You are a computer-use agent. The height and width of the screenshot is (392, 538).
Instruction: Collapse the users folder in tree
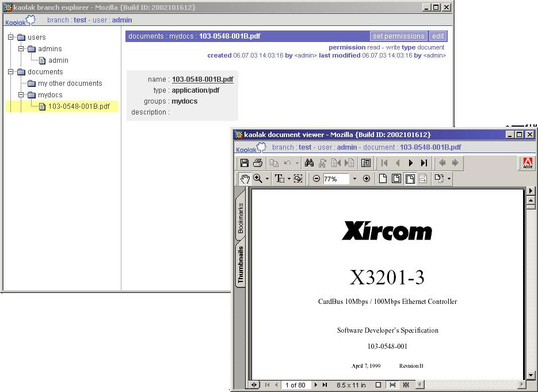(x=11, y=37)
